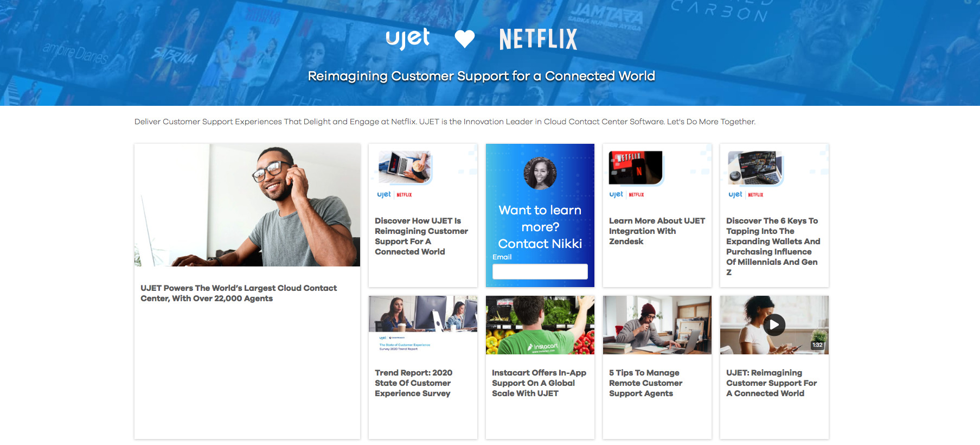This screenshot has height=445, width=980.
Task: Click Nikki's round profile photo
Action: [540, 174]
